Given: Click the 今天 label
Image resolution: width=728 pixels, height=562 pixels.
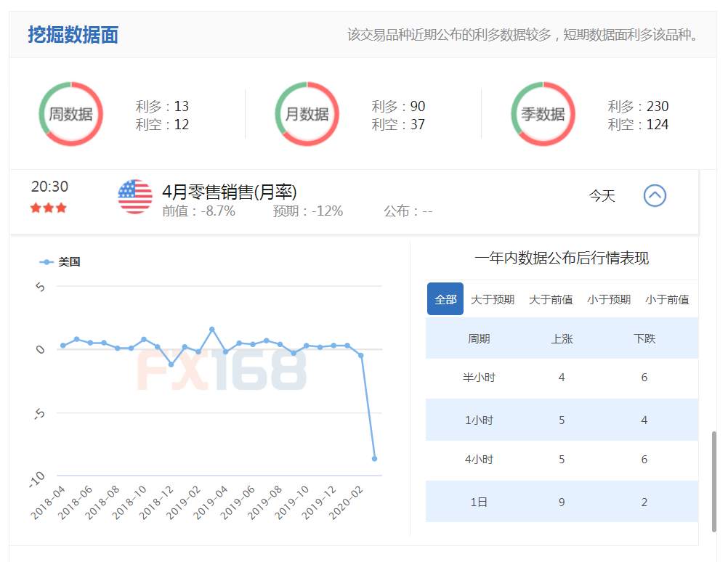Looking at the screenshot, I should (602, 195).
